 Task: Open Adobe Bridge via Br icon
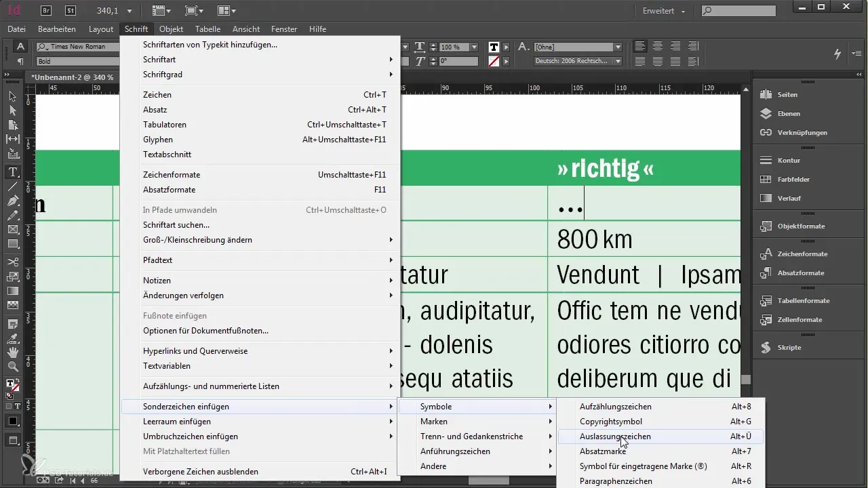(46, 10)
